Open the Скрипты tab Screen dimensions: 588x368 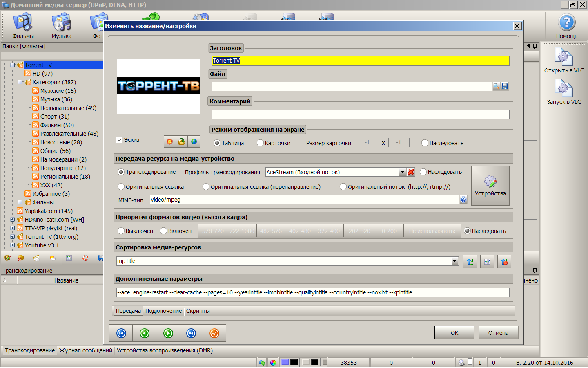(x=198, y=311)
